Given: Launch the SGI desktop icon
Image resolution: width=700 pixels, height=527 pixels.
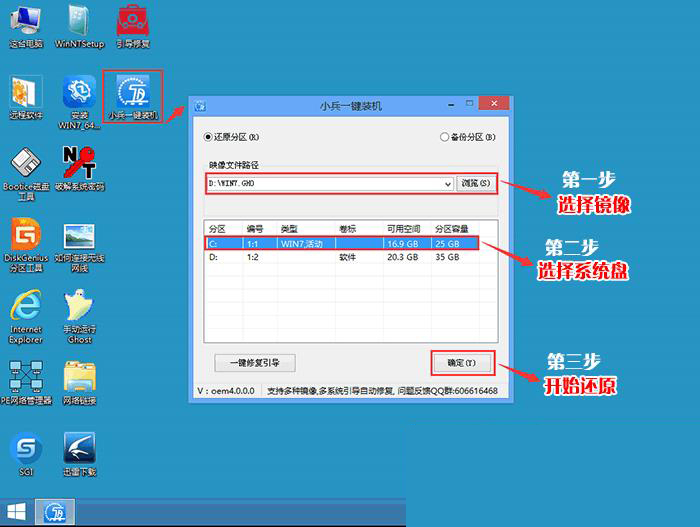Looking at the screenshot, I should (26, 455).
